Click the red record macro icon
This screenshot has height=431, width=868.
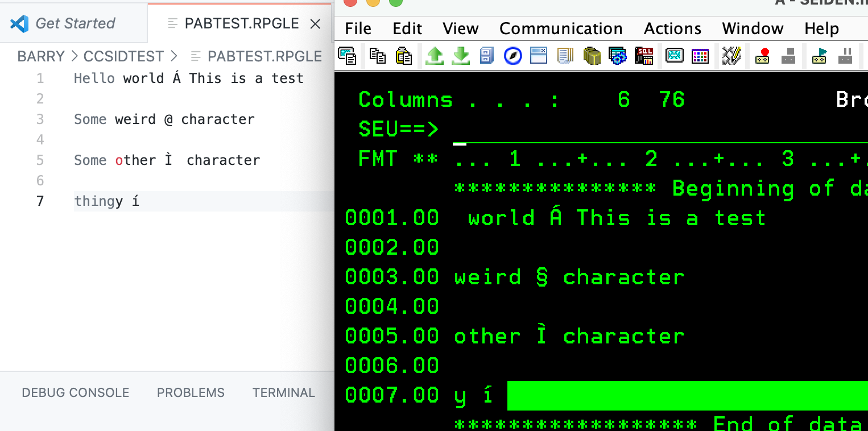pyautogui.click(x=763, y=56)
